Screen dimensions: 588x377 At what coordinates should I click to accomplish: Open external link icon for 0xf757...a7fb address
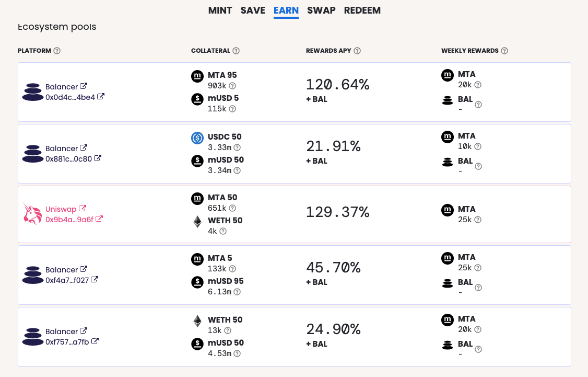[x=95, y=341]
